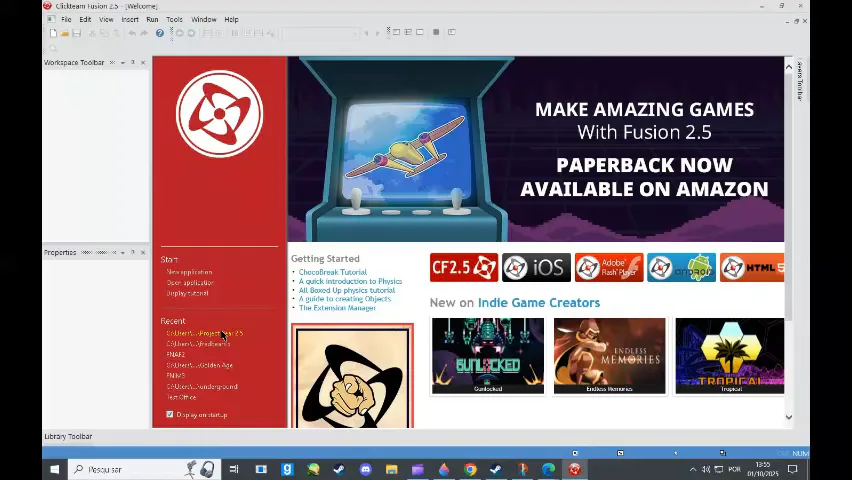
Task: Open A quick introduction to Physics link
Action: tap(350, 281)
